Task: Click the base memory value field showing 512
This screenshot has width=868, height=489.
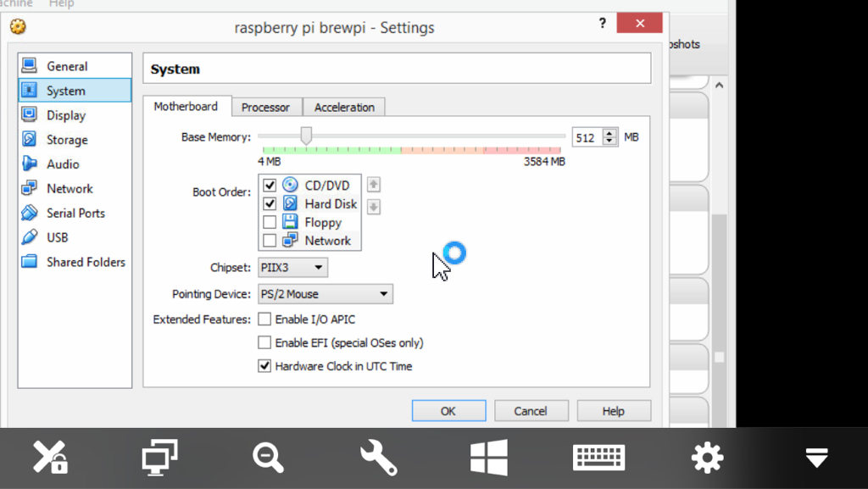Action: click(588, 137)
